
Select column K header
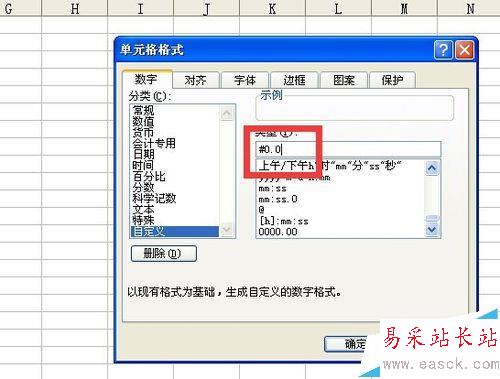272,8
